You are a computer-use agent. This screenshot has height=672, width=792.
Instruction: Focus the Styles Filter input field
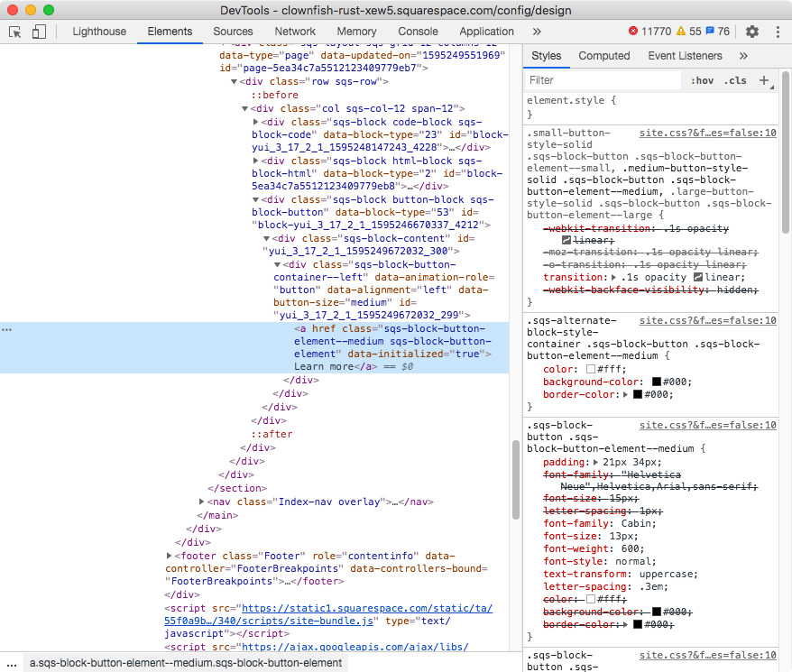pyautogui.click(x=603, y=80)
